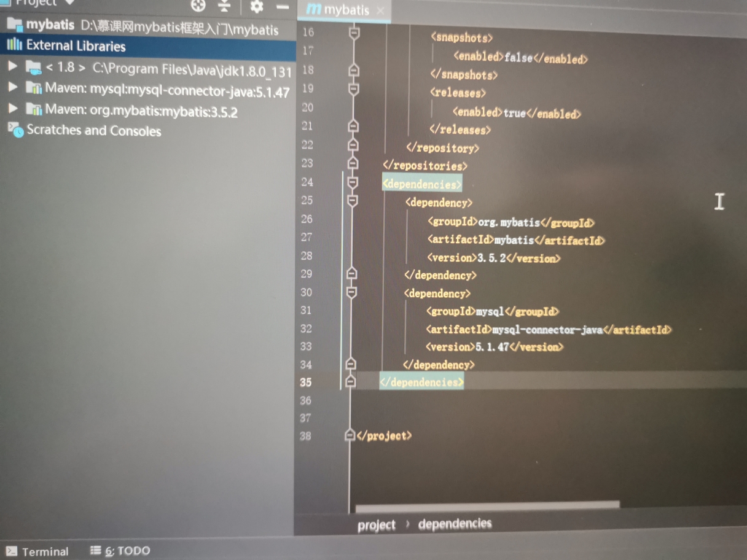Click the closing project tag
The width and height of the screenshot is (747, 560).
(x=383, y=436)
